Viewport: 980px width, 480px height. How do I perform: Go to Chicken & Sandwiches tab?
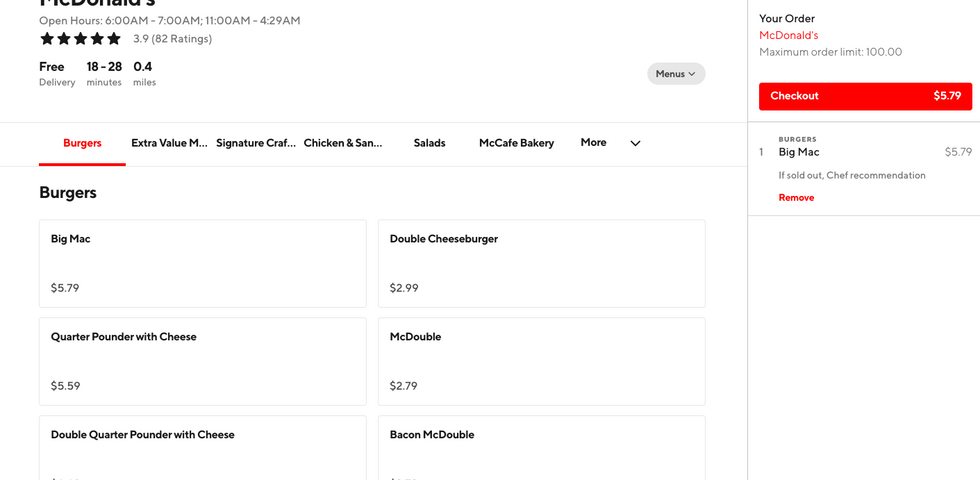pos(343,143)
